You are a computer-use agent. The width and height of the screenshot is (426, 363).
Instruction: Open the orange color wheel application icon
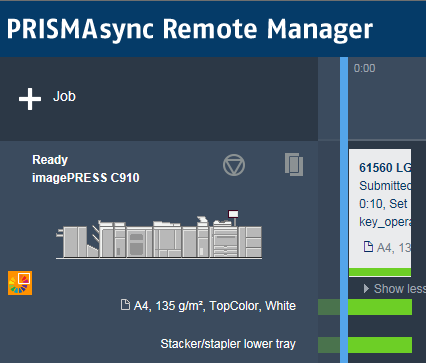20,283
